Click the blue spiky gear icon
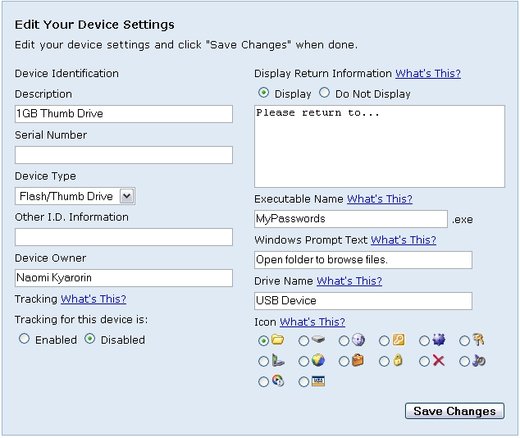 pyautogui.click(x=439, y=340)
